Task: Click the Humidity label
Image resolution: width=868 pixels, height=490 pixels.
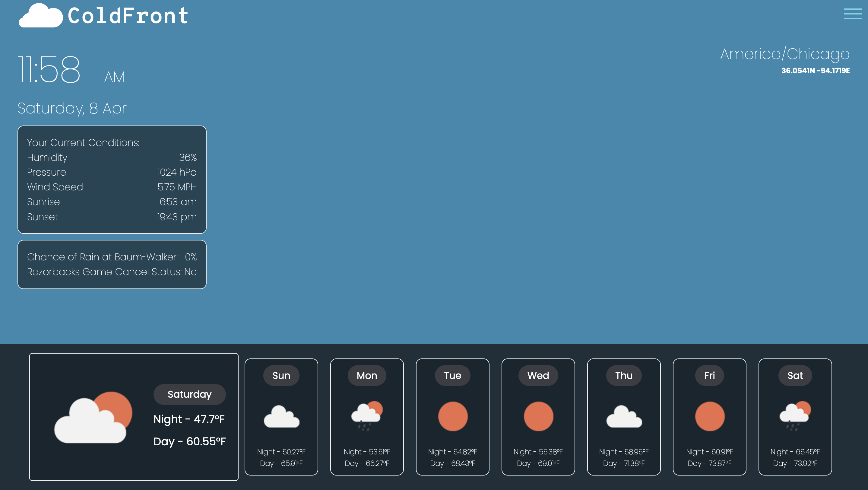Action: [47, 157]
